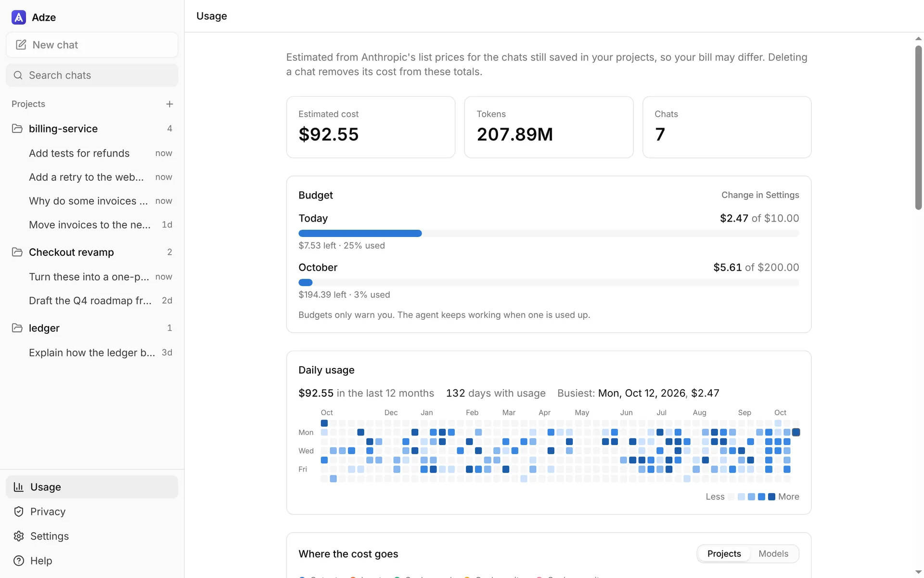Screen dimensions: 924x578
Task: Open chat Add tests for refunds
Action: (x=92, y=153)
